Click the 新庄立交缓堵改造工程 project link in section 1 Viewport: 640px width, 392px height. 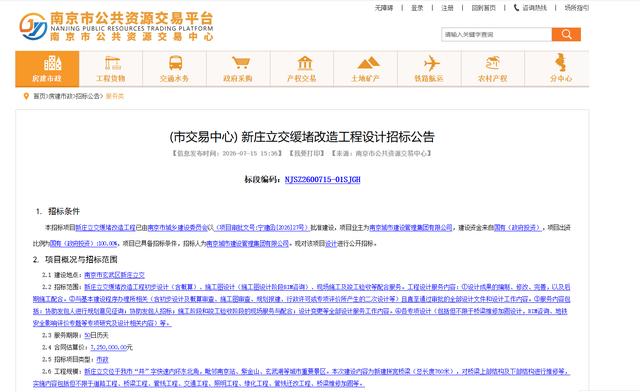(x=105, y=227)
